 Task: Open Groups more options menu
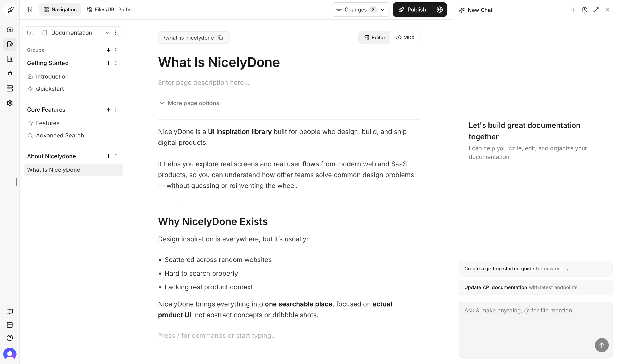116,50
